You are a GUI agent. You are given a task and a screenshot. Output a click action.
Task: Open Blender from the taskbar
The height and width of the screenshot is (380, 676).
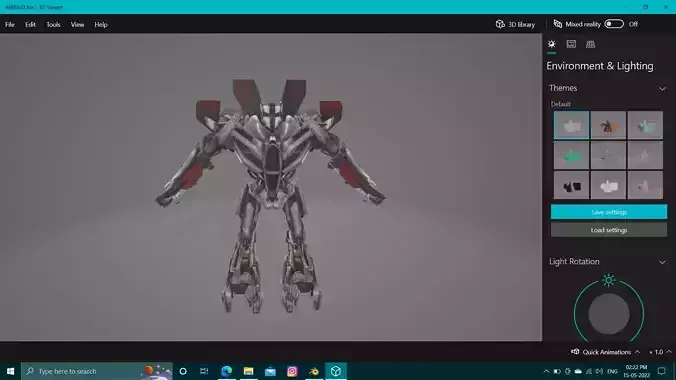click(314, 371)
